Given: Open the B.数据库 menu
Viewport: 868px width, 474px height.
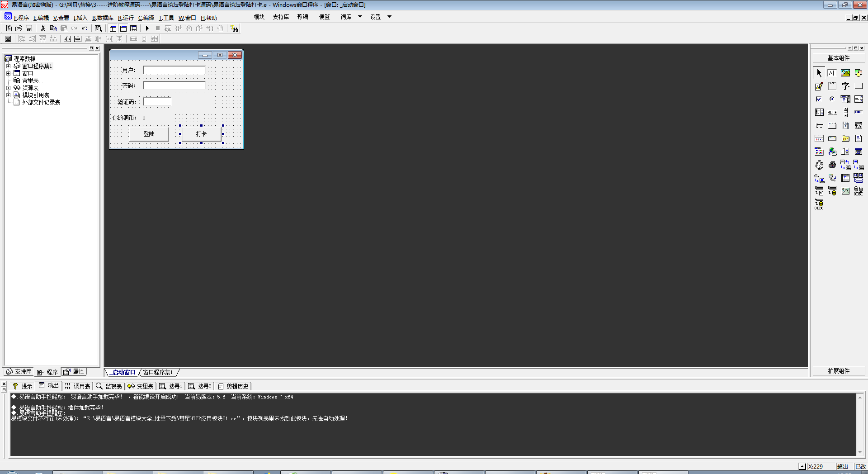Looking at the screenshot, I should coord(103,18).
